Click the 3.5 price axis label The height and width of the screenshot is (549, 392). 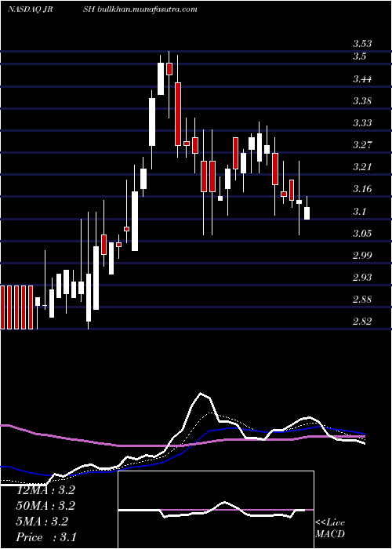tap(359, 56)
